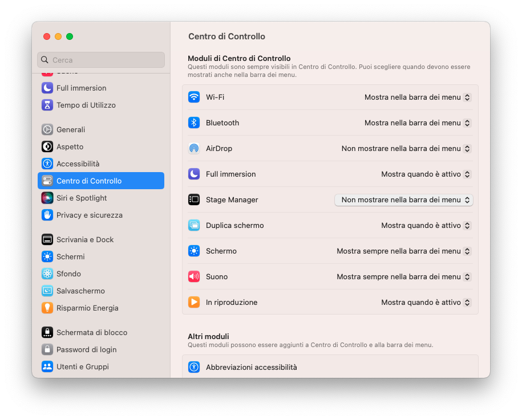Click the magnifying glass in search field
This screenshot has height=420, width=522.
pos(44,60)
